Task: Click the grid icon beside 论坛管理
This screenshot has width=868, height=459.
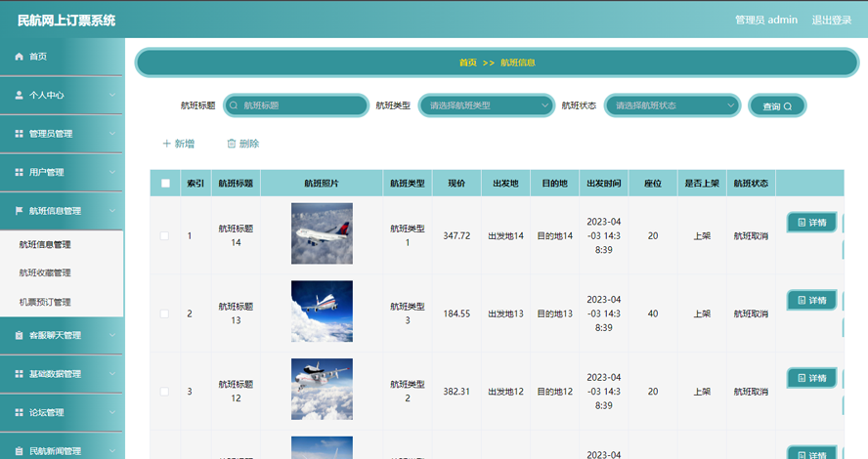Action: 19,412
